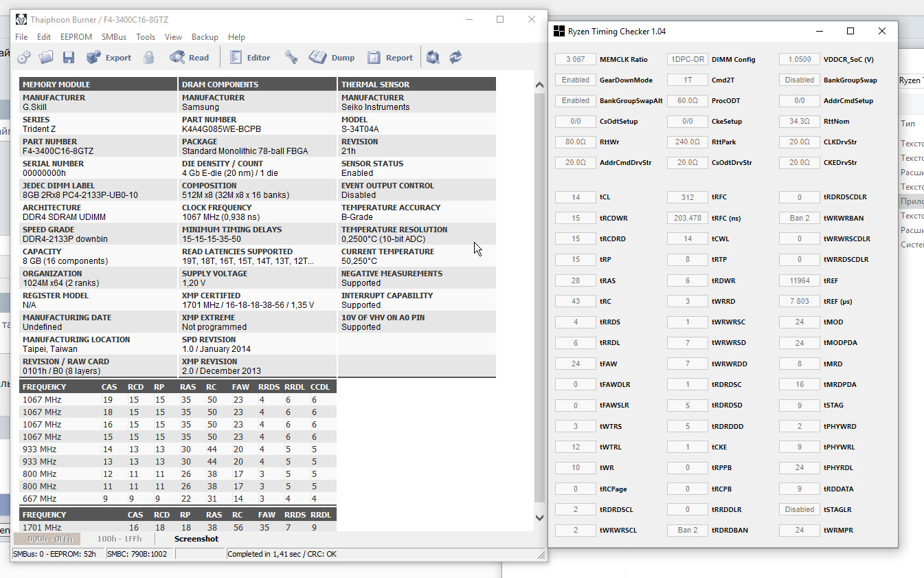The image size is (924, 578).
Task: Click the tCL value field
Action: [576, 197]
